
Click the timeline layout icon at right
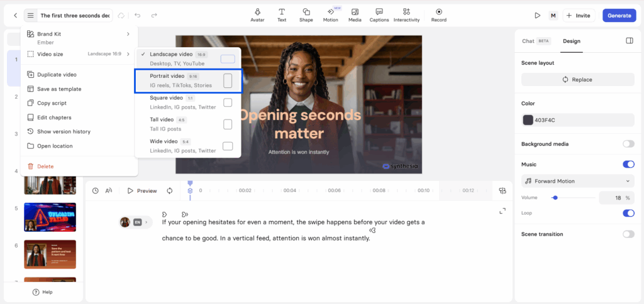pos(502,191)
